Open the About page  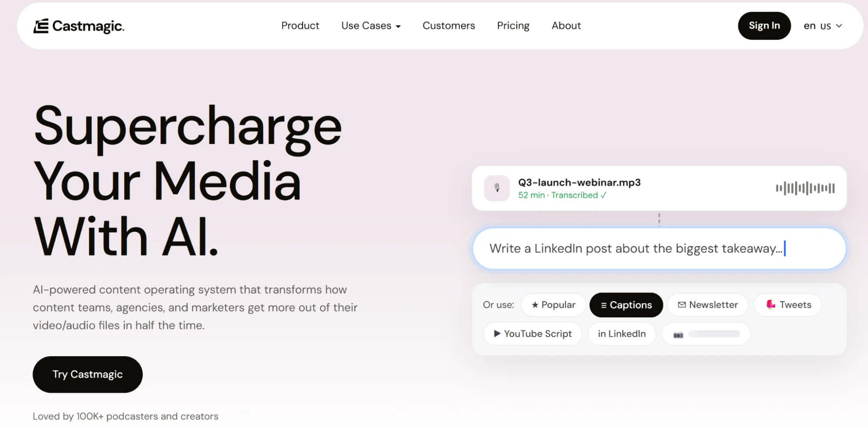[566, 26]
